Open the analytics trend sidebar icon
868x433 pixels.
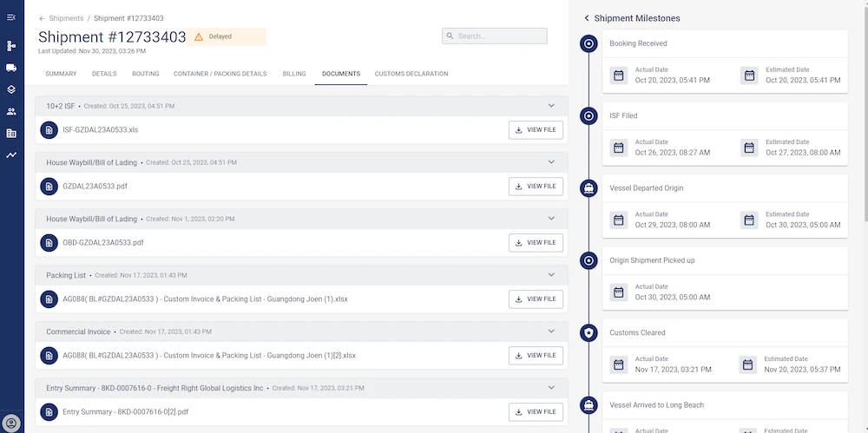pyautogui.click(x=11, y=155)
